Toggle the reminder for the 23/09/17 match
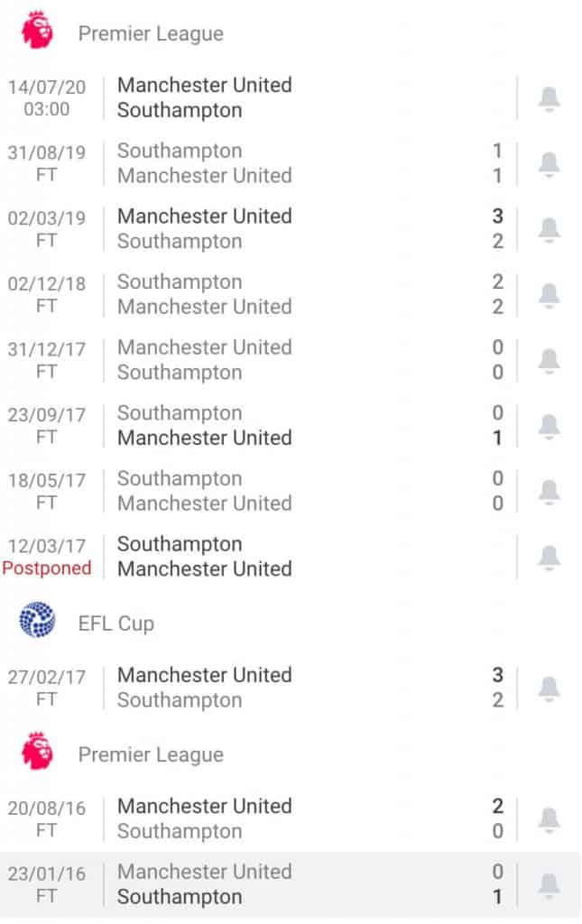This screenshot has width=582, height=924. pos(550,425)
